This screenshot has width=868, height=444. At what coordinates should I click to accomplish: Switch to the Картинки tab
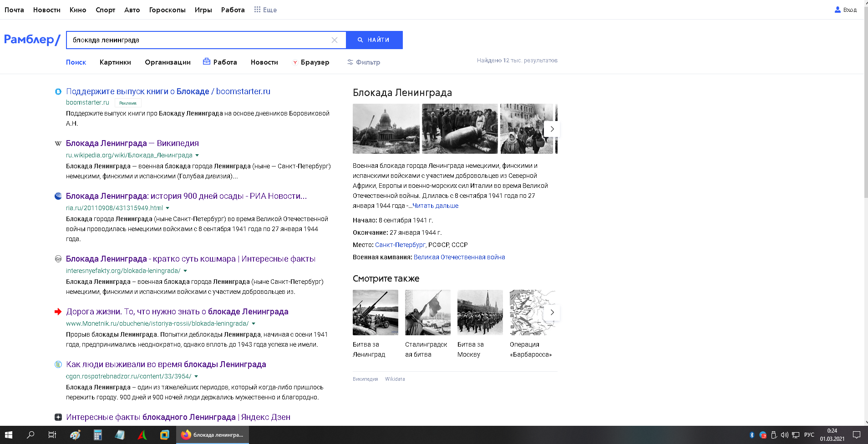[x=115, y=62]
